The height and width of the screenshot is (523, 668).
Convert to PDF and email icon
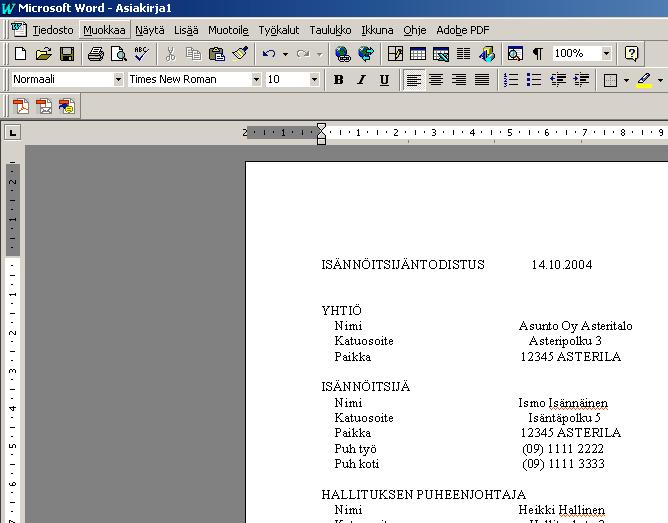tap(44, 106)
